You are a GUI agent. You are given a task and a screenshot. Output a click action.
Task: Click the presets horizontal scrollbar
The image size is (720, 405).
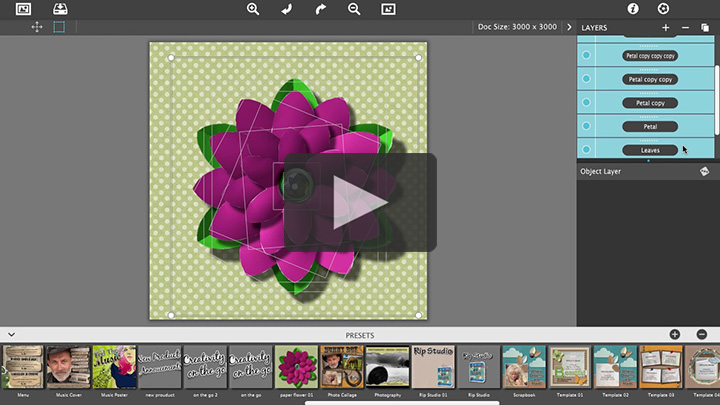[402, 403]
